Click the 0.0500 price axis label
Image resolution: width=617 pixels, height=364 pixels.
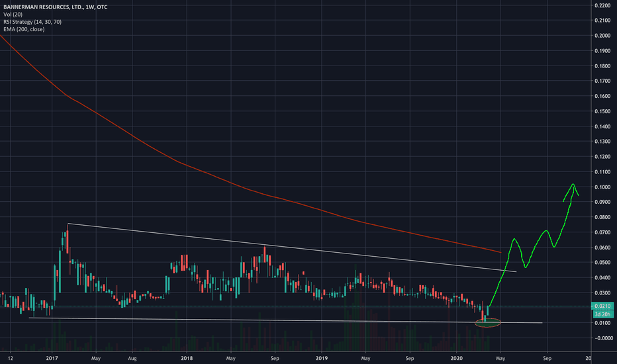pyautogui.click(x=602, y=263)
